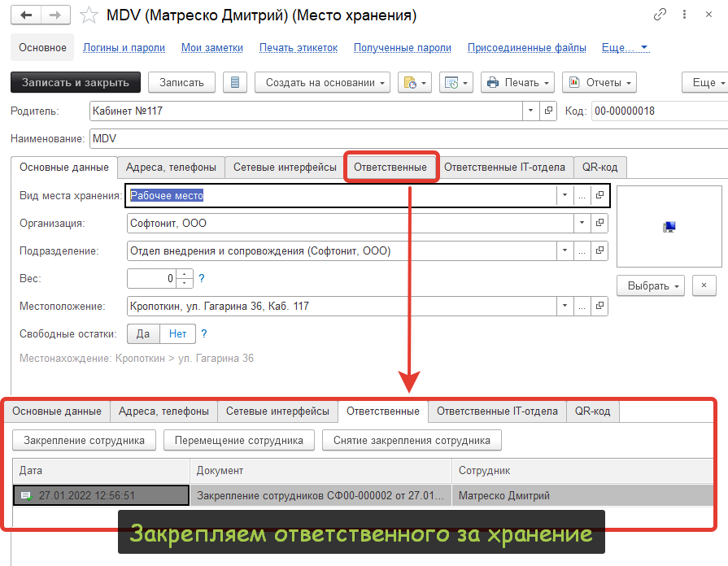Click the workstation picture thumbnail
728x566 pixels.
point(669,227)
